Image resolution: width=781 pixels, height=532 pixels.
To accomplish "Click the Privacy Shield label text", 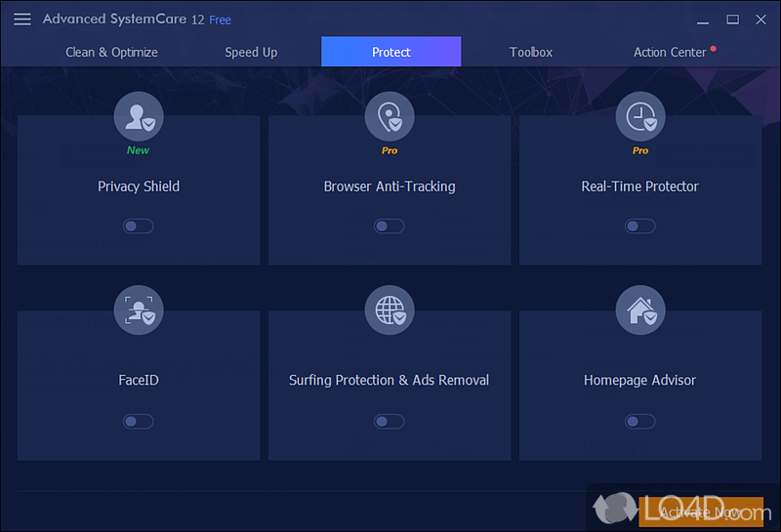I will point(139,186).
